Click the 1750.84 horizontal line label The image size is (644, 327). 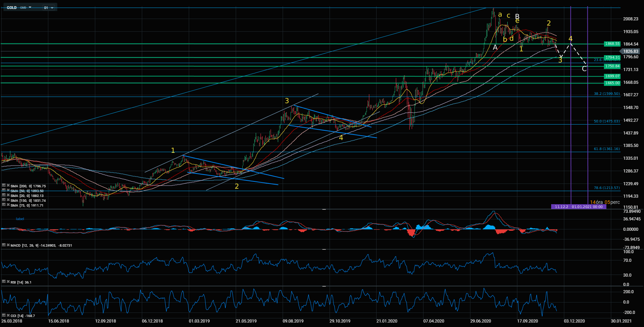coord(612,66)
